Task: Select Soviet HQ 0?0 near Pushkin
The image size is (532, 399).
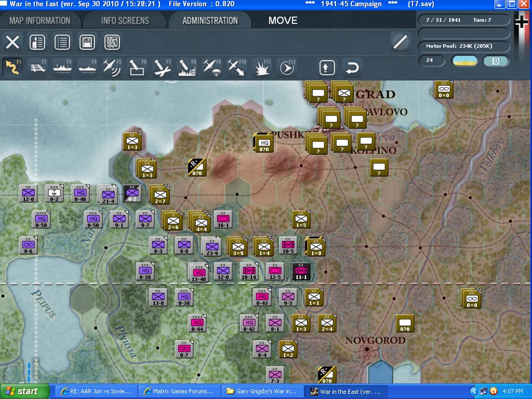Action: [263, 142]
